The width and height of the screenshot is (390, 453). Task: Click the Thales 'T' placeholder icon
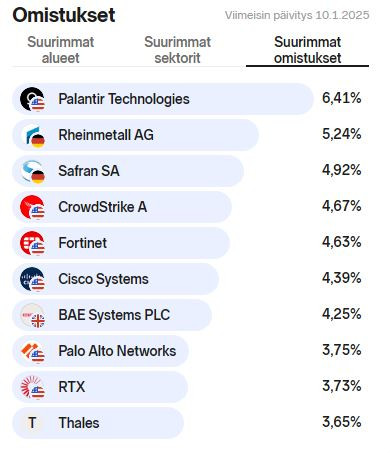pyautogui.click(x=32, y=423)
